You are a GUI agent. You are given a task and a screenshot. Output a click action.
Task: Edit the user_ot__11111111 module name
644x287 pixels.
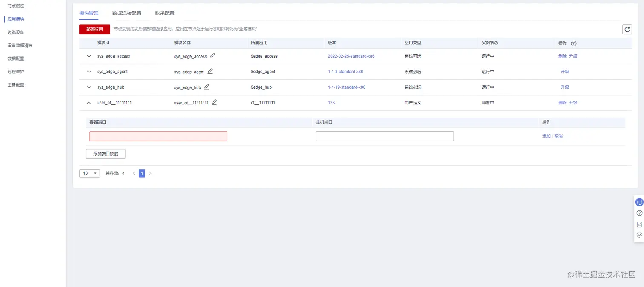point(214,102)
